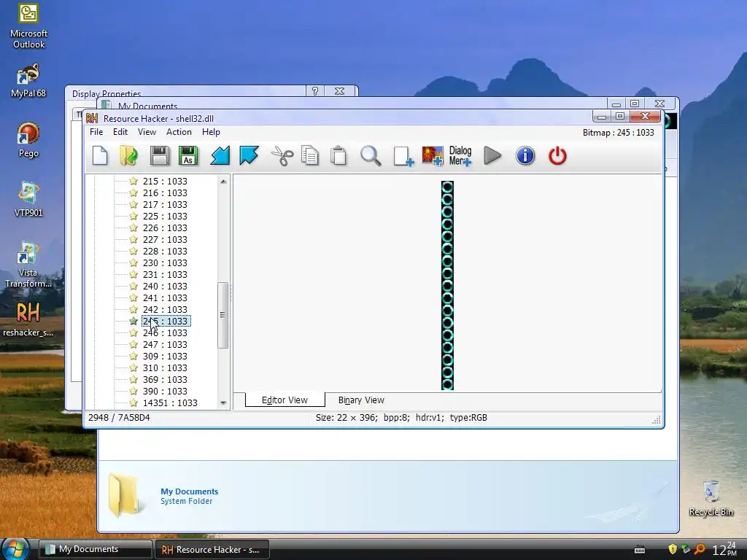The image size is (747, 560).
Task: Select tree item 231 : 1033
Action: pyautogui.click(x=165, y=274)
